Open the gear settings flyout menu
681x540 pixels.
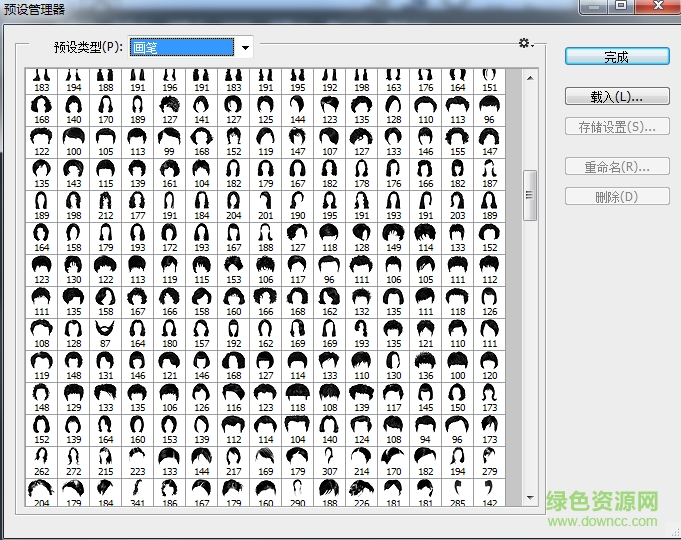pos(525,43)
